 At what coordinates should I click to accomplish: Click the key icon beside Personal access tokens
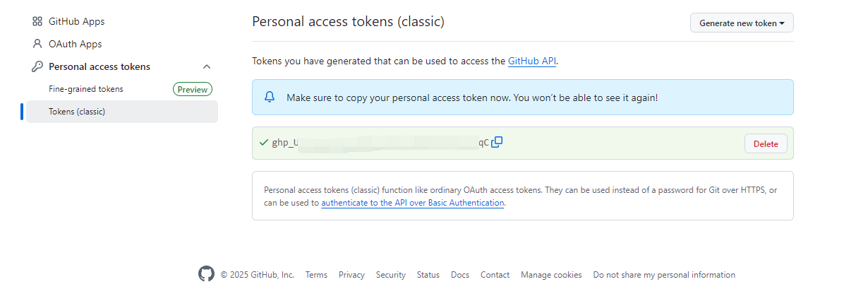tap(37, 66)
